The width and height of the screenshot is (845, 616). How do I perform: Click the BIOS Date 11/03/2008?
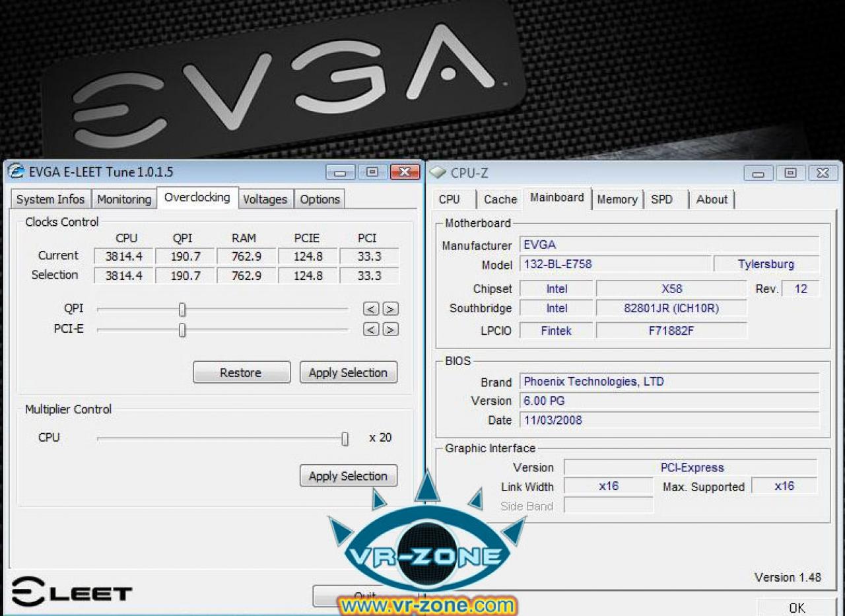tap(669, 420)
